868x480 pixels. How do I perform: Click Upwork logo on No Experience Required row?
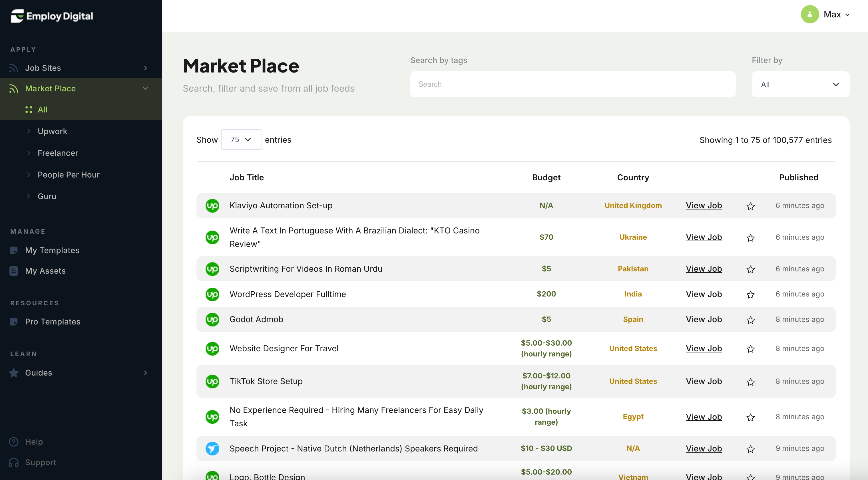point(212,417)
